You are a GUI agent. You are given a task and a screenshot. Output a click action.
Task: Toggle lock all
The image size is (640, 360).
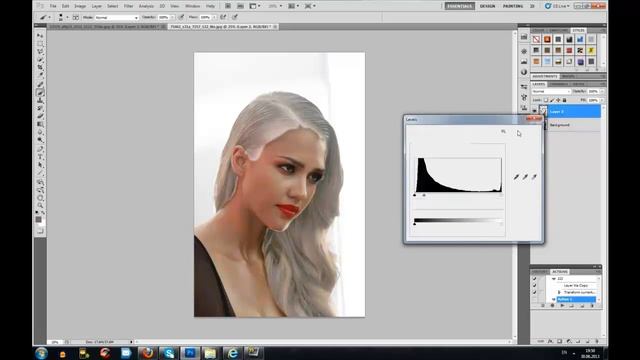pos(564,100)
